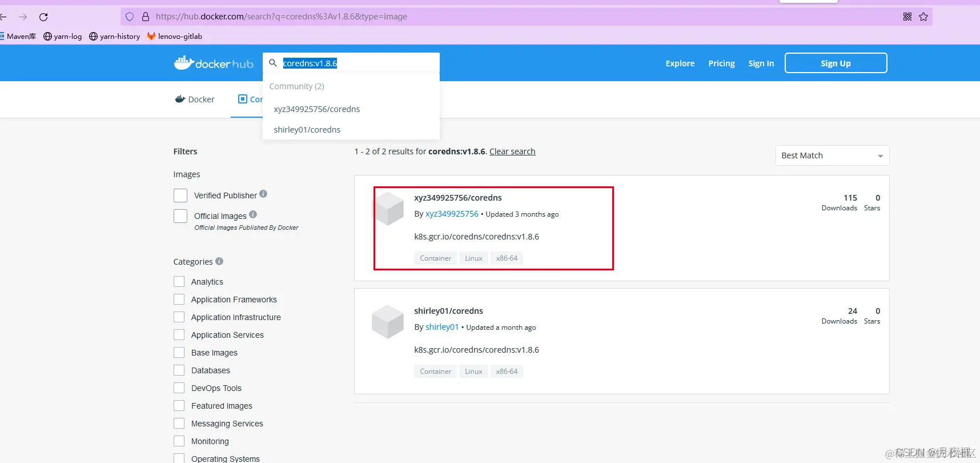Click the Clear search link

512,151
